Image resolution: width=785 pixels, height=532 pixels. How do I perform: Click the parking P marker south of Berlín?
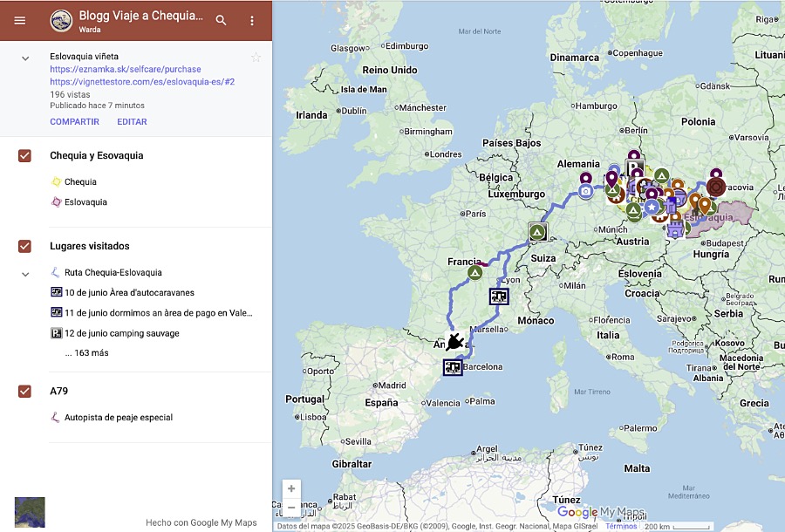pyautogui.click(x=634, y=167)
